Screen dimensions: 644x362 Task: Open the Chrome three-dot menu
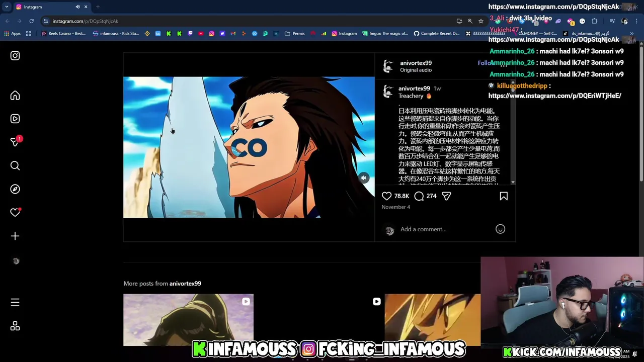[x=636, y=21]
